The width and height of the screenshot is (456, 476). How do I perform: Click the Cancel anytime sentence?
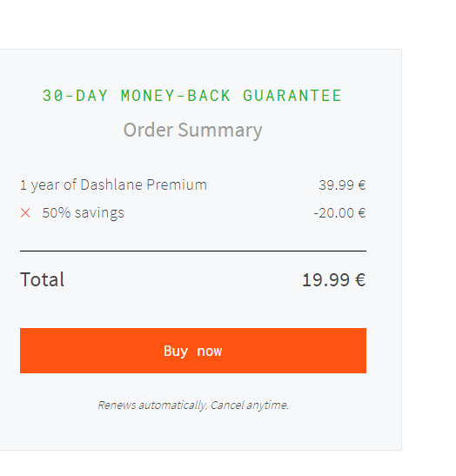click(250, 406)
